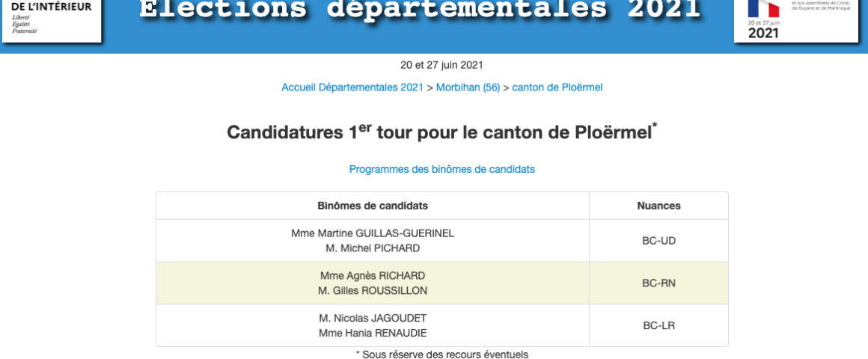Screen dimensions: 868x359
Task: Click the Ministère de l'Intérieur logo
Action: (x=51, y=19)
